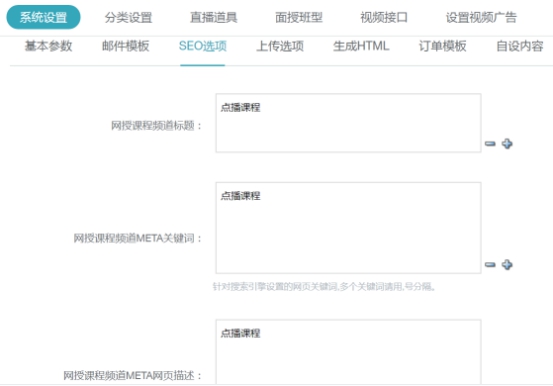The height and width of the screenshot is (386, 553).
Task: Open the 直播道具 tab
Action: pyautogui.click(x=214, y=17)
